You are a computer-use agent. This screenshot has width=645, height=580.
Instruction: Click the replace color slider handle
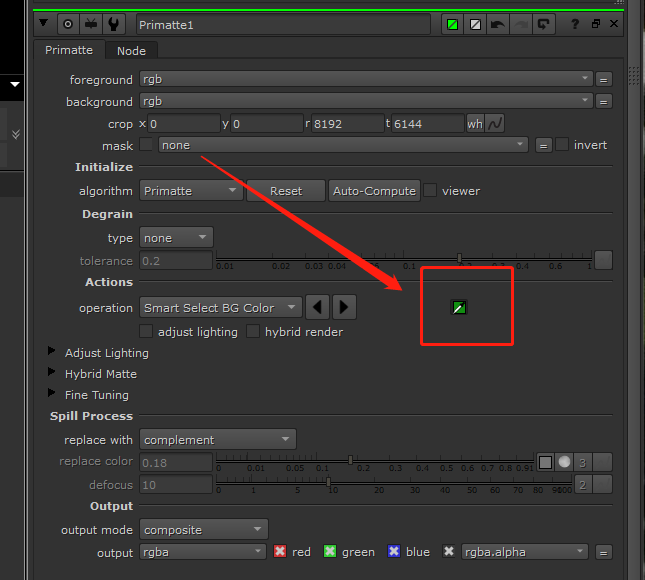click(350, 459)
